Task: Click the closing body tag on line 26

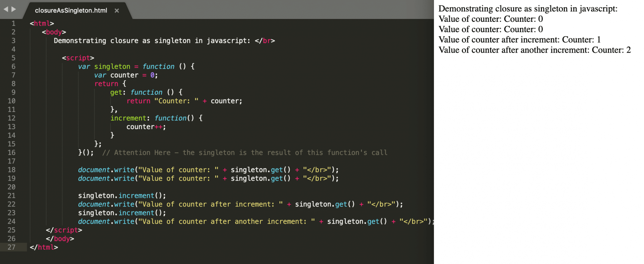Action: pos(60,239)
